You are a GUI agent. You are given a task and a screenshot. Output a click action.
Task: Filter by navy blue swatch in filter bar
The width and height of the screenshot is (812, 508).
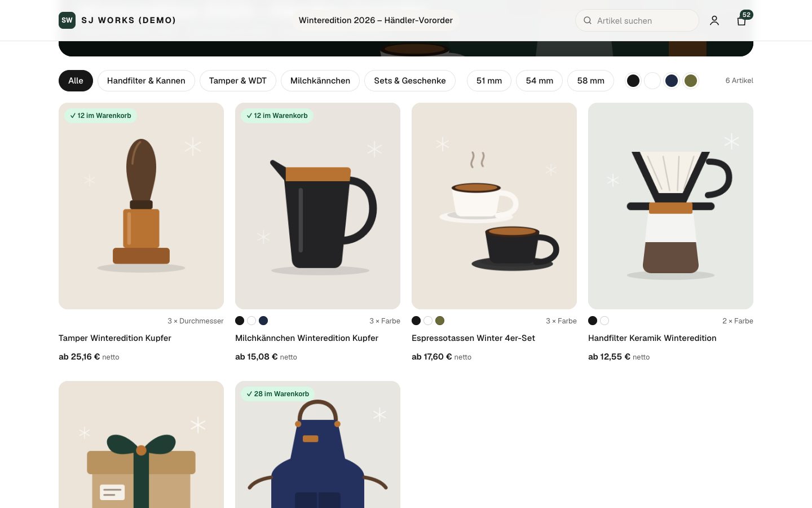pyautogui.click(x=672, y=81)
